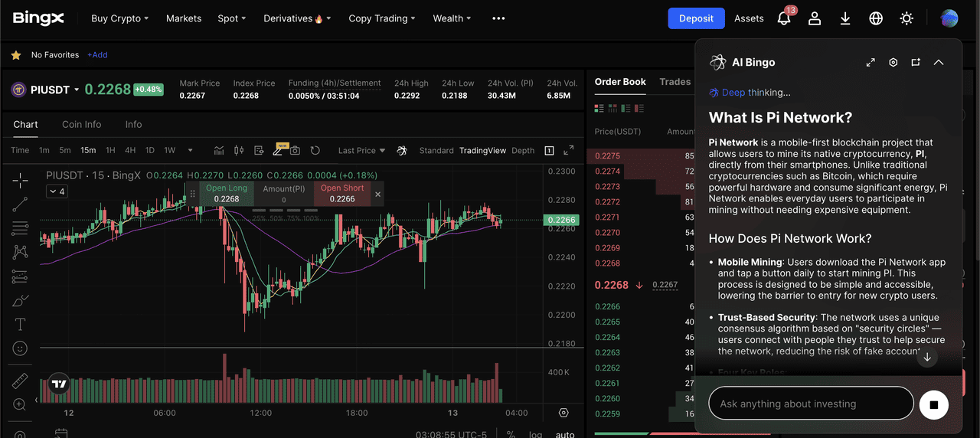Open the Last Price dropdown
The width and height of the screenshot is (980, 438).
(x=361, y=151)
